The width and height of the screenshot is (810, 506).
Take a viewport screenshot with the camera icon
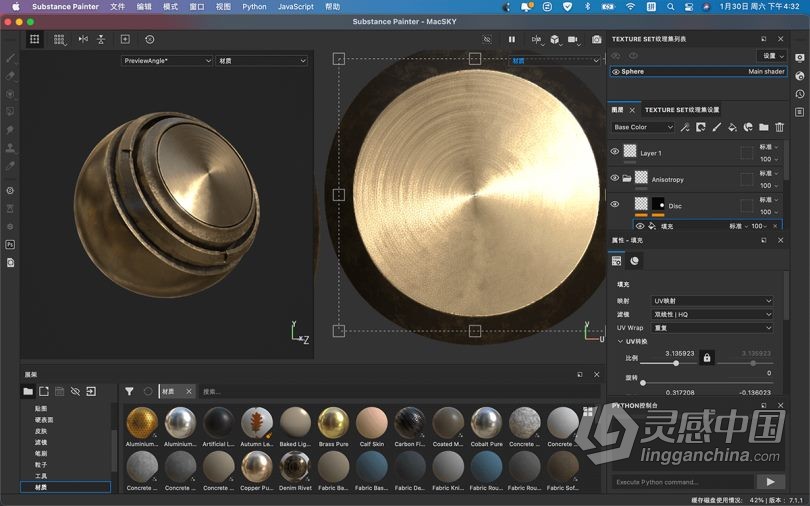(x=597, y=39)
